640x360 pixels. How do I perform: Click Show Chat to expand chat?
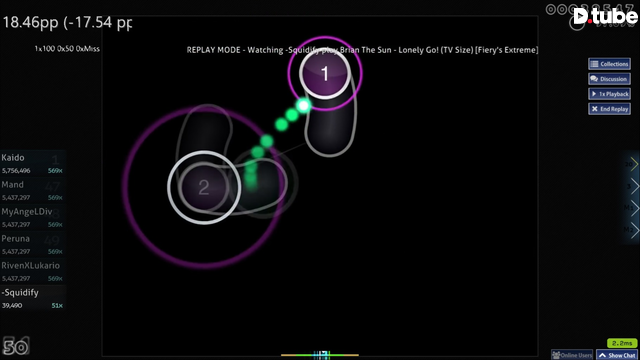point(617,355)
